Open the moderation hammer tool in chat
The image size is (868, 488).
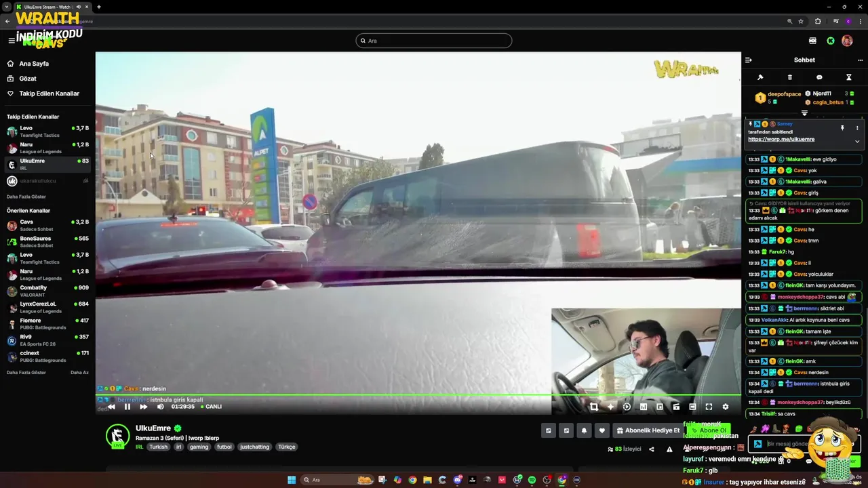760,77
